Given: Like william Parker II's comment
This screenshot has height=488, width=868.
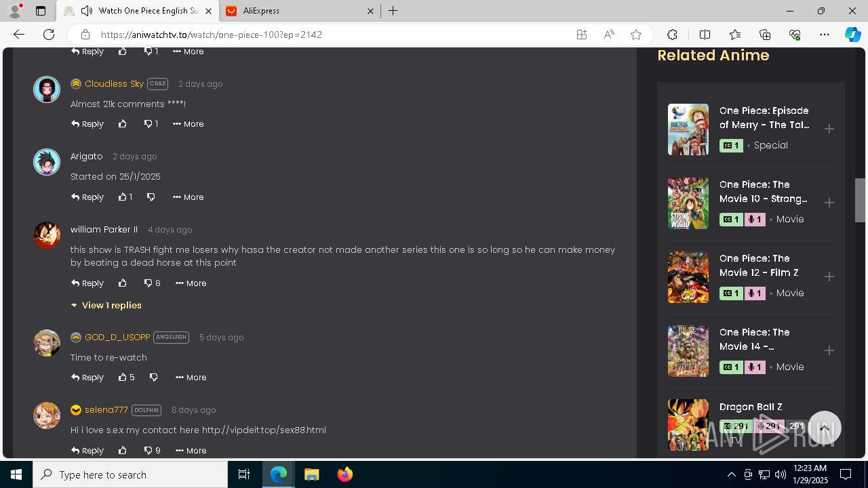Looking at the screenshot, I should point(122,283).
